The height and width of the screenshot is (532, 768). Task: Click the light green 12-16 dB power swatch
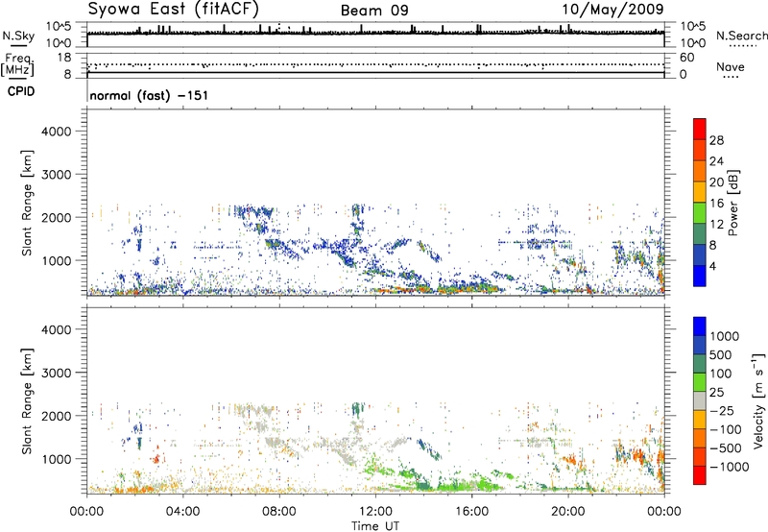click(x=700, y=212)
